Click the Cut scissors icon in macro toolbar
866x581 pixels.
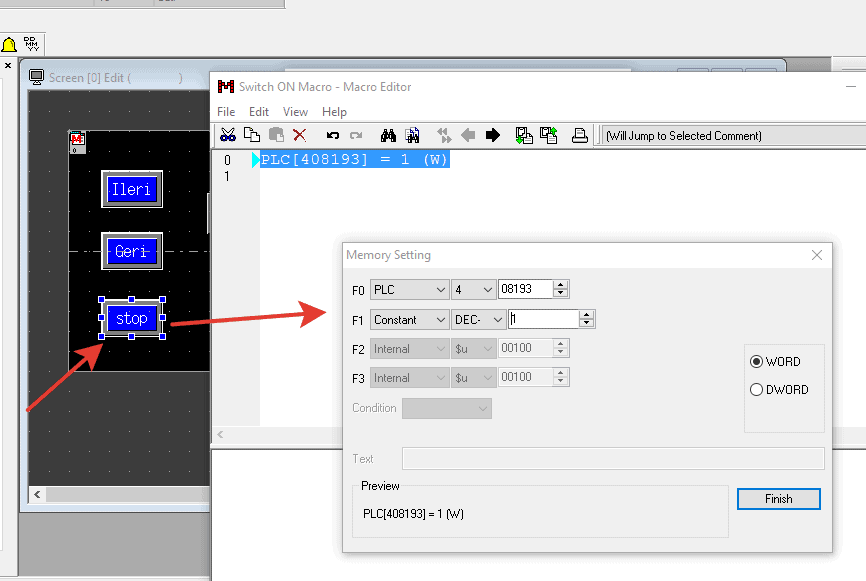coord(228,135)
